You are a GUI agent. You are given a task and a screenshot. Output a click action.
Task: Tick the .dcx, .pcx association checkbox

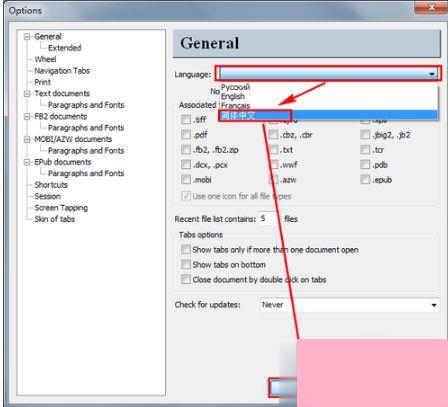(x=186, y=165)
